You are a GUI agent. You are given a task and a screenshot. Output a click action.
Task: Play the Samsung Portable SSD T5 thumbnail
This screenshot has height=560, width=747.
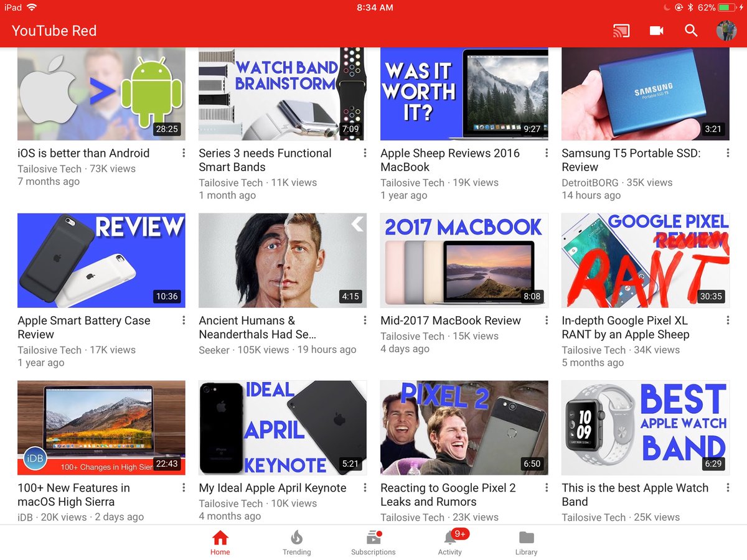[x=646, y=94]
